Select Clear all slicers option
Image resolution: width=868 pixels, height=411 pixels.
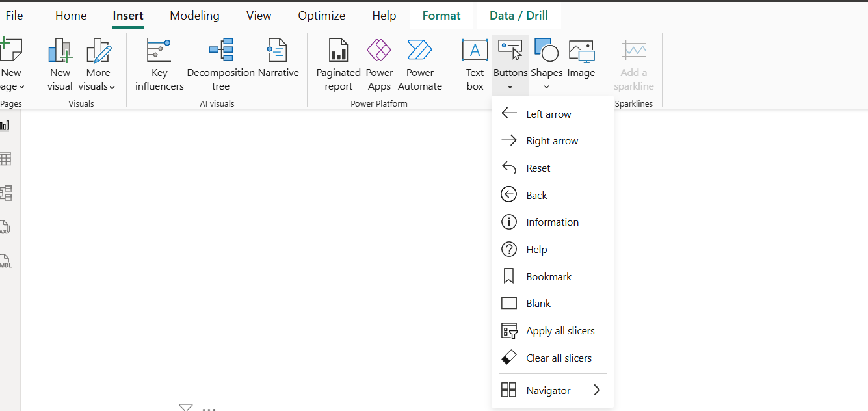coord(558,358)
